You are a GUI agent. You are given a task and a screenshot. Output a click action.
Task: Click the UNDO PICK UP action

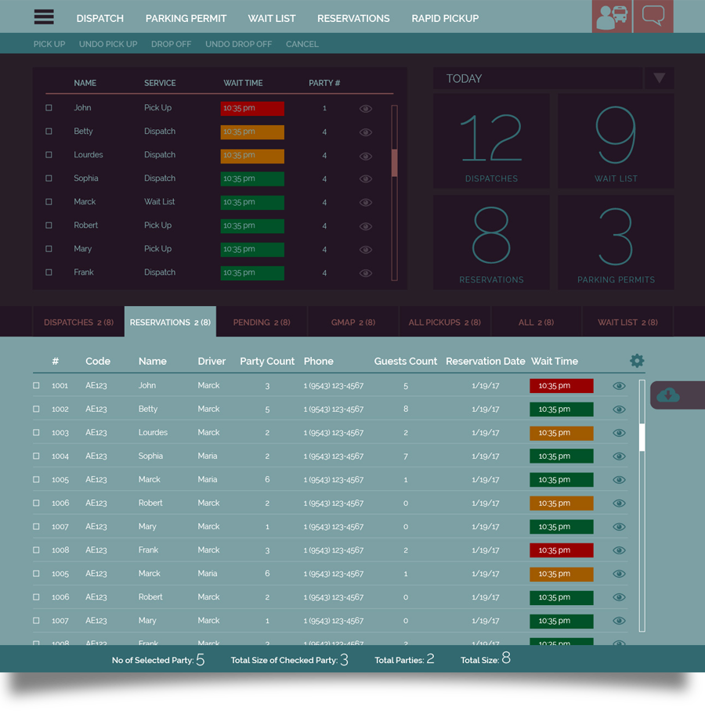(108, 44)
